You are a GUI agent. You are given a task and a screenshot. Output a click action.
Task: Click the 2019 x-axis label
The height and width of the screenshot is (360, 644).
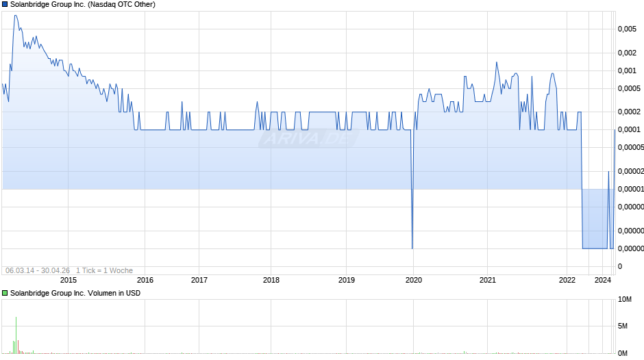click(346, 280)
